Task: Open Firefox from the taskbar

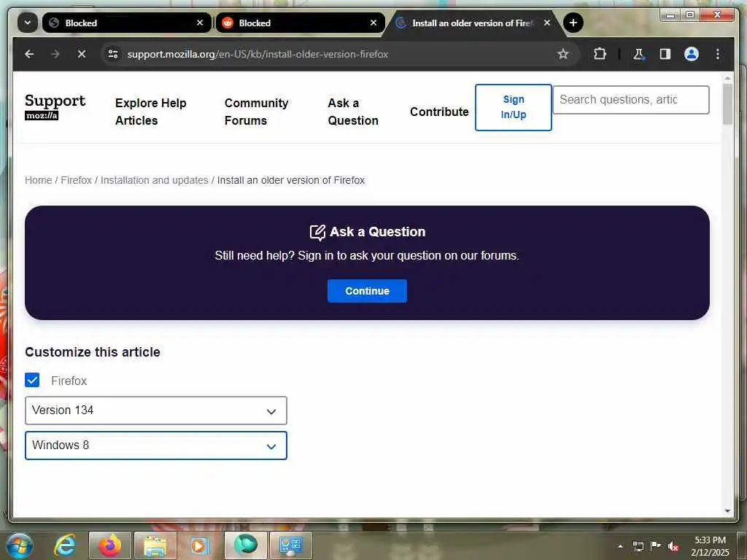Action: point(110,545)
